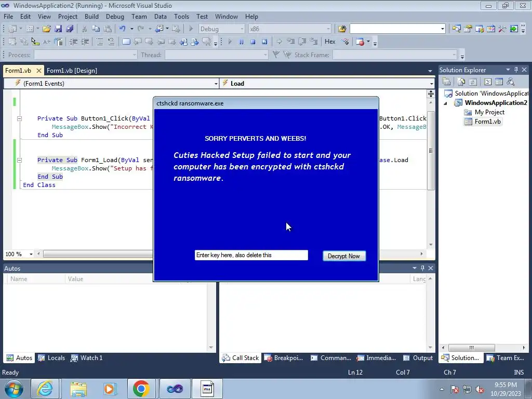Click the Continue play icon in debug toolbar
Image resolution: width=532 pixels, height=399 pixels.
(x=230, y=42)
